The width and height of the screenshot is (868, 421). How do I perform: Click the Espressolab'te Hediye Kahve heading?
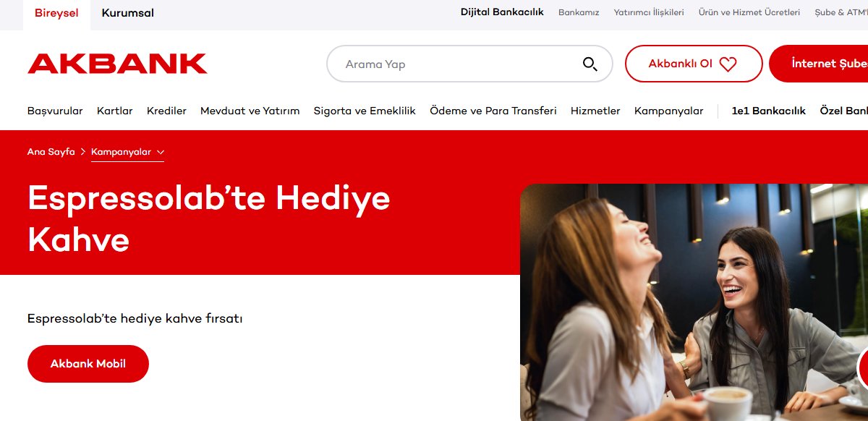point(208,219)
